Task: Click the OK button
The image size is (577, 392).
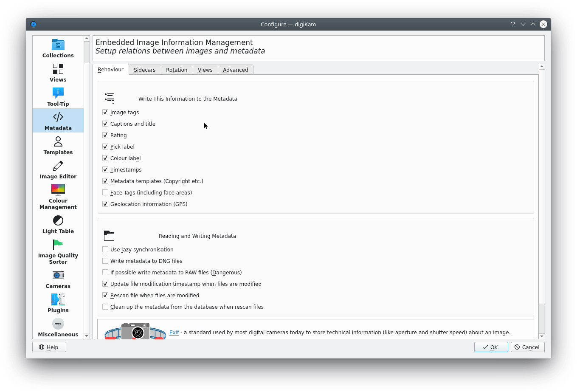Action: pos(491,347)
